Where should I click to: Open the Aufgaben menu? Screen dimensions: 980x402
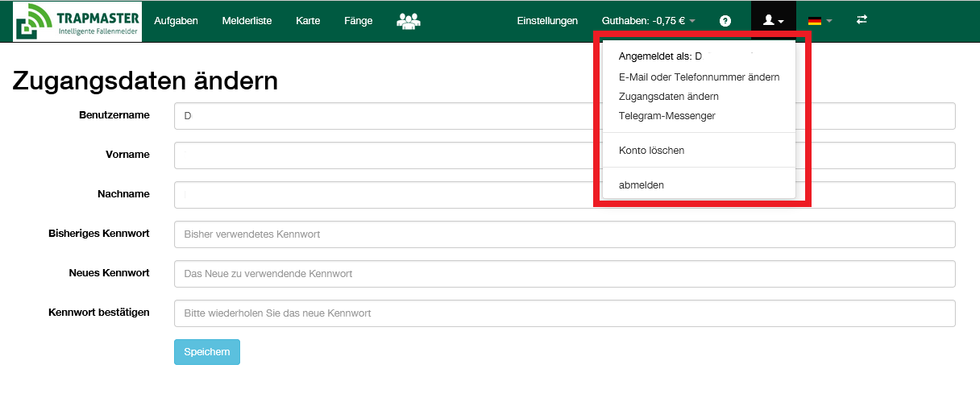point(176,21)
